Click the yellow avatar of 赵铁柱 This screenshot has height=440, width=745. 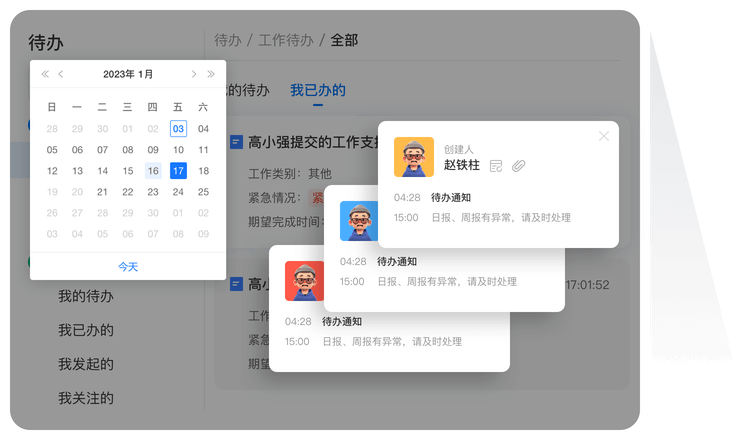(x=413, y=157)
